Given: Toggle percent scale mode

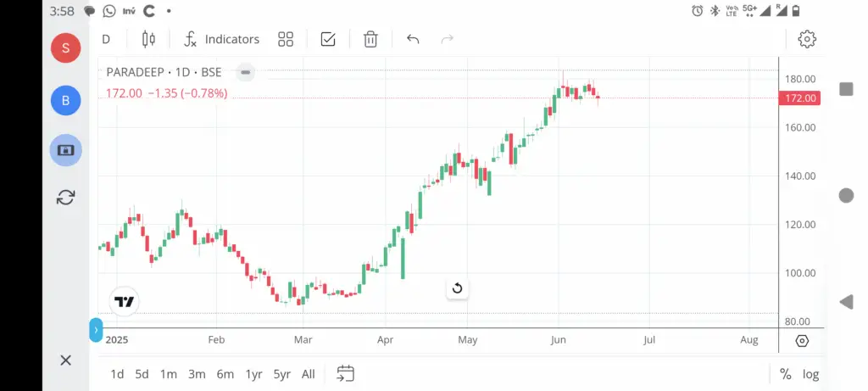Looking at the screenshot, I should tap(785, 374).
